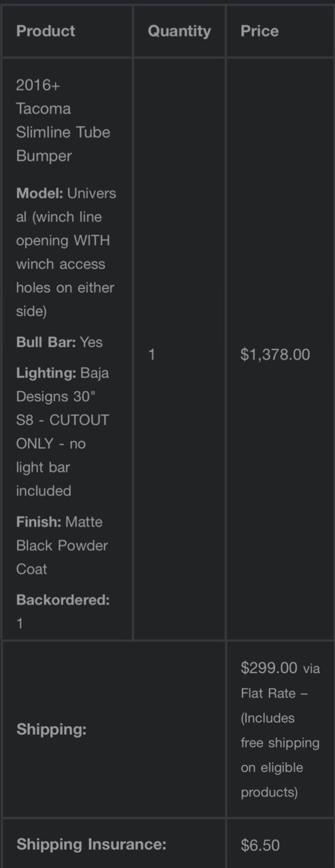Image resolution: width=335 pixels, height=868 pixels.
Task: Click the Shipping Insurance label
Action: [92, 845]
